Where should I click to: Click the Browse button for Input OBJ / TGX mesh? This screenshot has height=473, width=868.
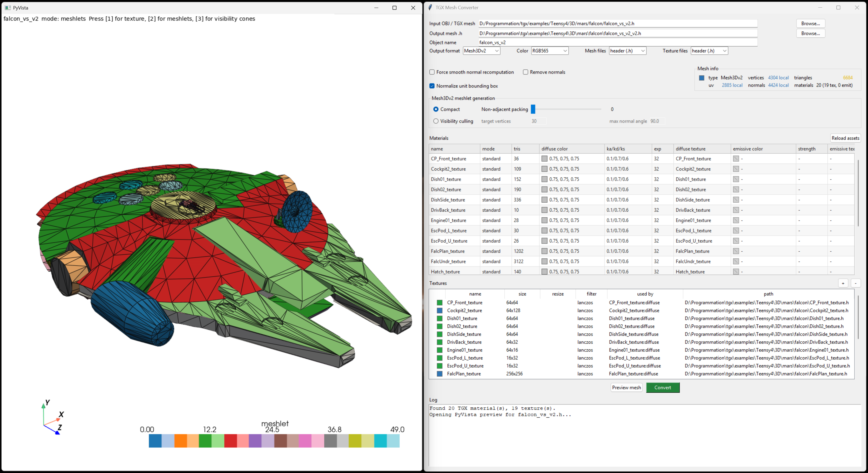coord(810,23)
